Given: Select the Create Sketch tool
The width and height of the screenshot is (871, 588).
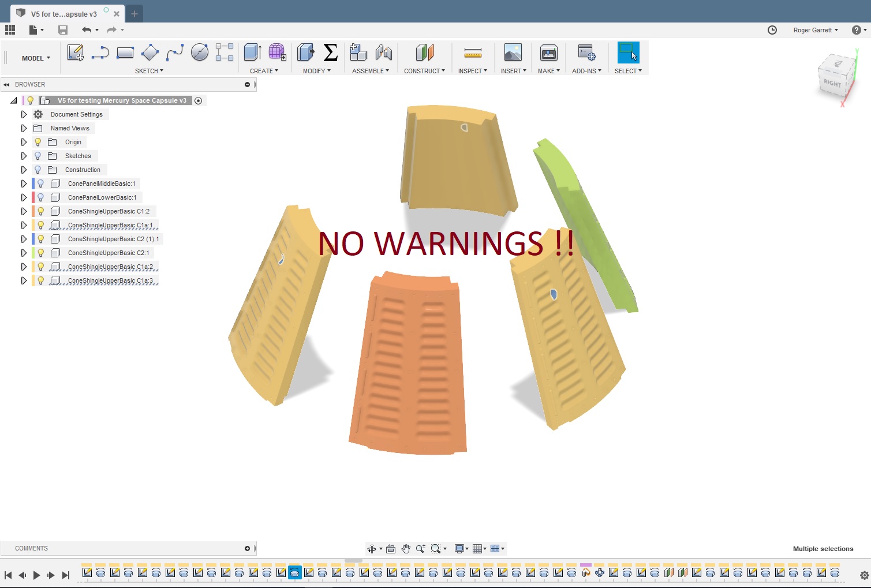Looking at the screenshot, I should click(75, 53).
